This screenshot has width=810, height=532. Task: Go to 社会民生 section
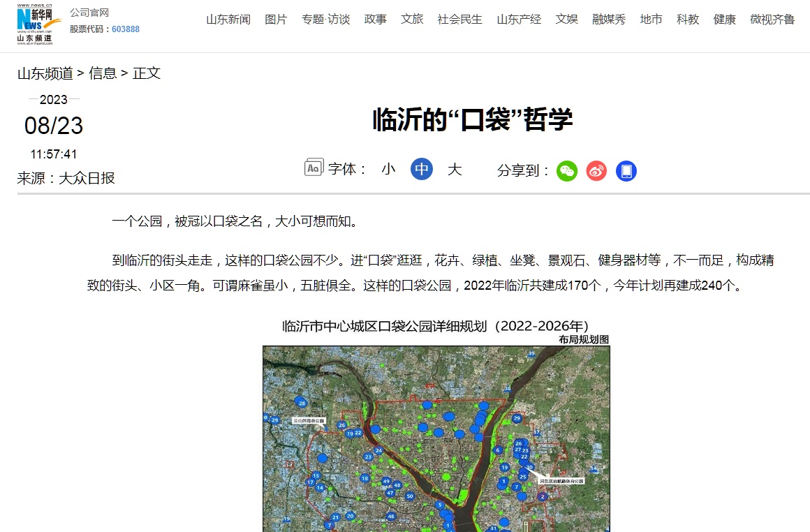coord(459,20)
